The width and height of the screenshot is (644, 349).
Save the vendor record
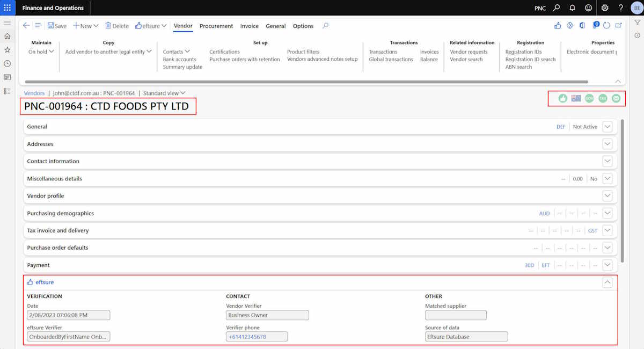click(57, 26)
